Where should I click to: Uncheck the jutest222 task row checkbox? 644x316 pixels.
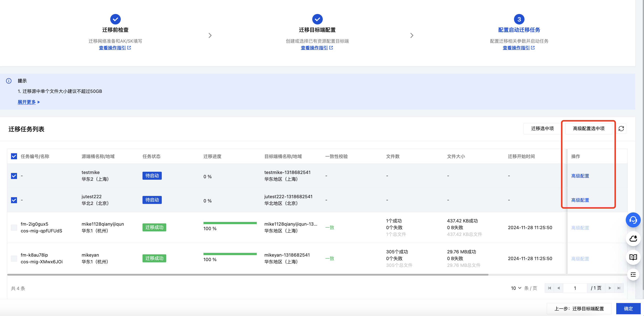tap(14, 200)
